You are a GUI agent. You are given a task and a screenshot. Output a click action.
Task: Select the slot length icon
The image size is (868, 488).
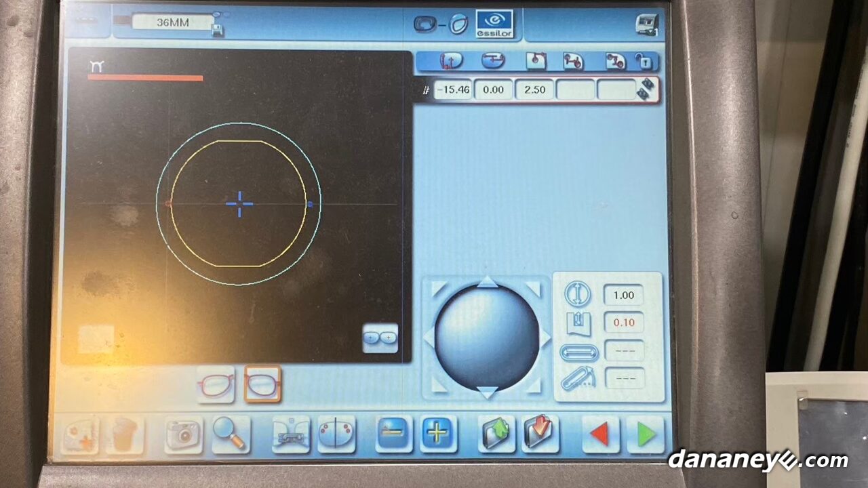point(578,352)
